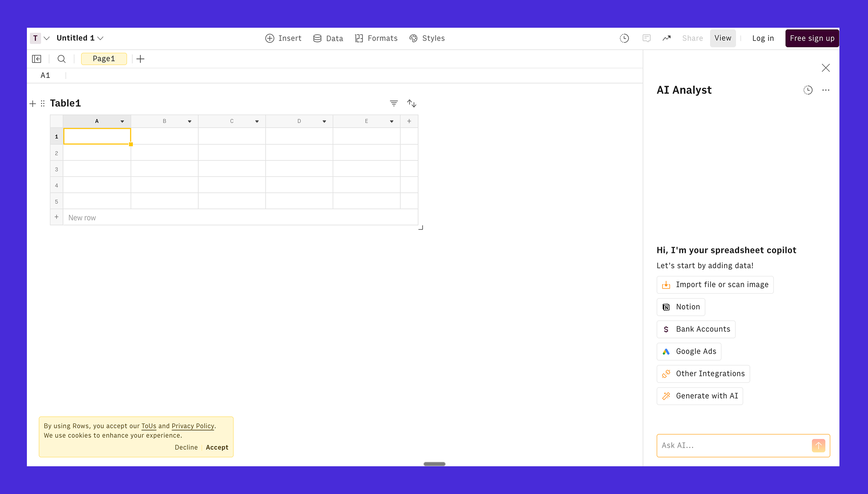The height and width of the screenshot is (494, 868).
Task: Open AI Analyst three-dot options menu
Action: point(826,90)
